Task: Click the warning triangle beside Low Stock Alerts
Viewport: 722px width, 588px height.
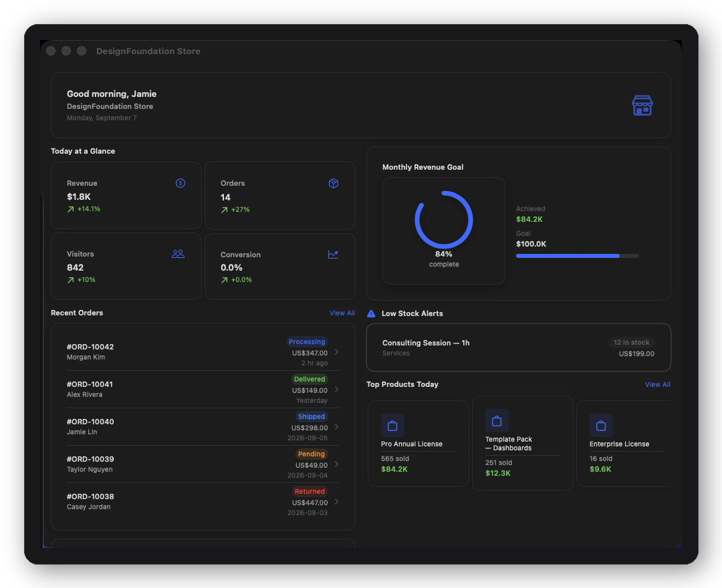Action: click(x=371, y=313)
